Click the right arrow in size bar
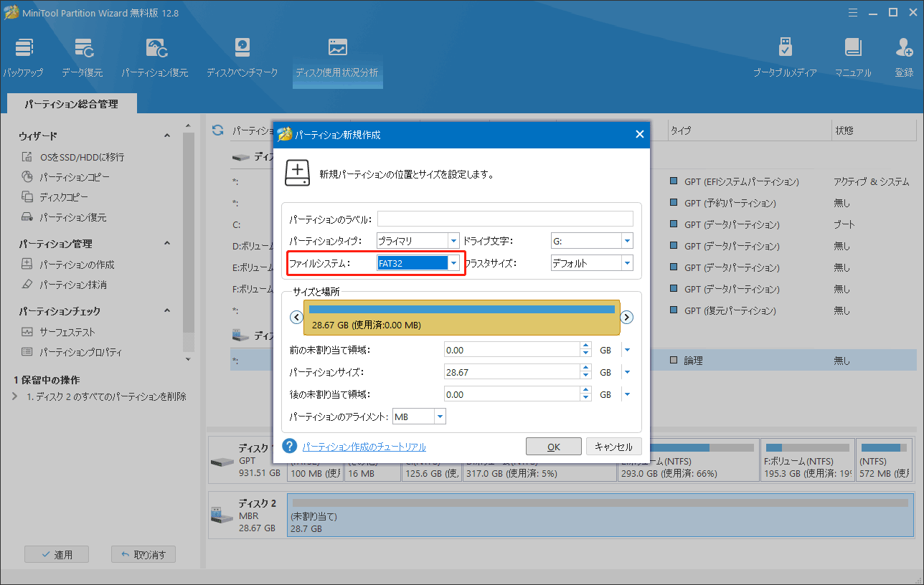 point(626,318)
